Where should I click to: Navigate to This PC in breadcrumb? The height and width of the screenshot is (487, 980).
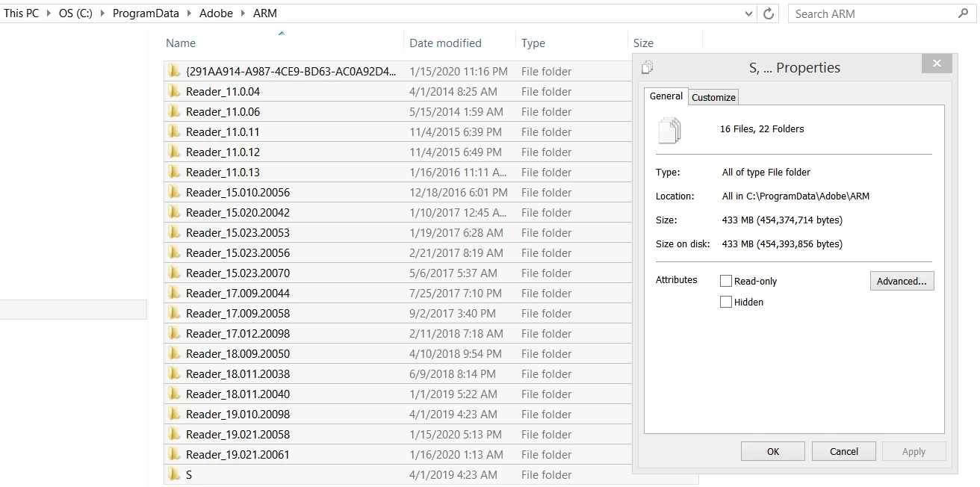[21, 13]
